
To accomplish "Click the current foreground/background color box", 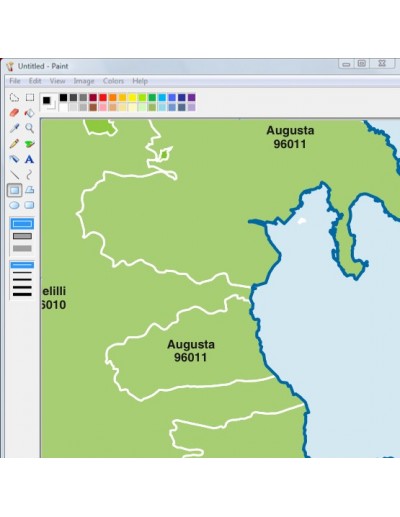I will pyautogui.click(x=48, y=102).
